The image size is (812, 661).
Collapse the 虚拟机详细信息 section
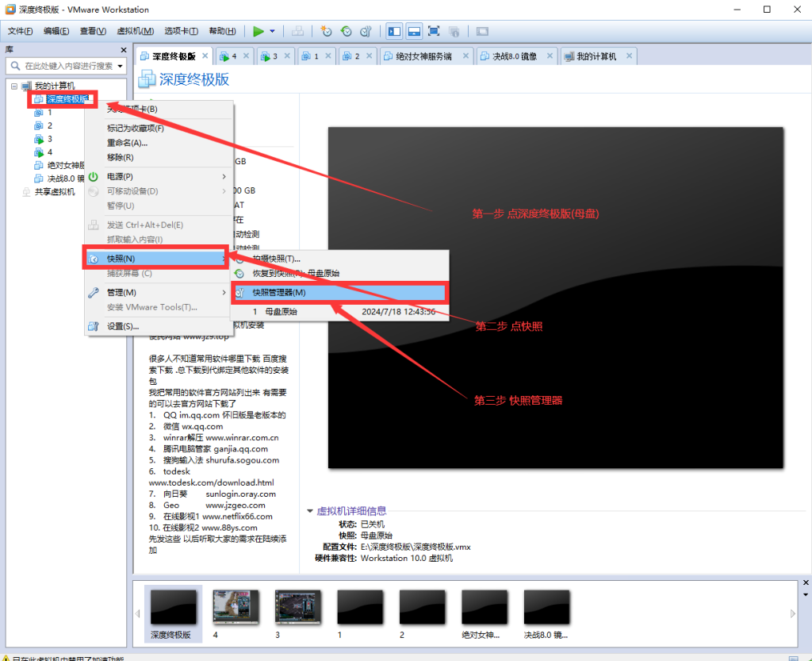310,511
